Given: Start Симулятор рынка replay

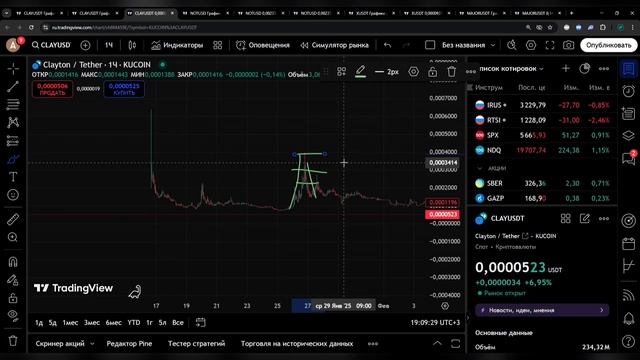Looking at the screenshot, I should 335,45.
